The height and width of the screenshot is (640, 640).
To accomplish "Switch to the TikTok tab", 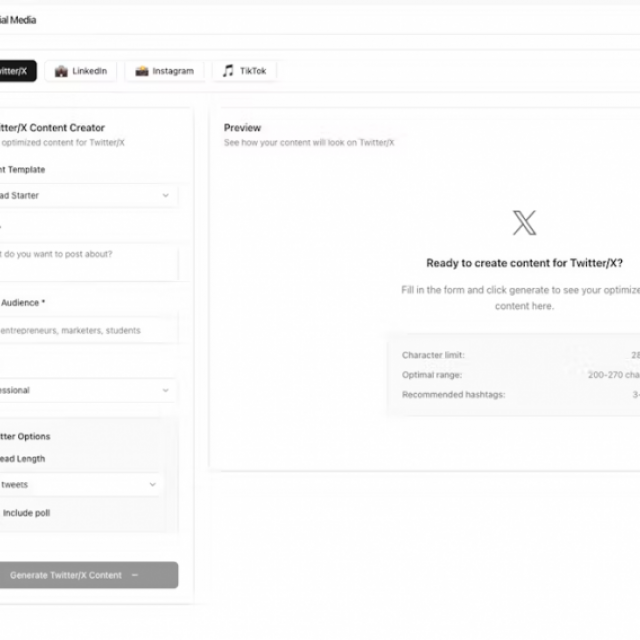I will point(244,71).
